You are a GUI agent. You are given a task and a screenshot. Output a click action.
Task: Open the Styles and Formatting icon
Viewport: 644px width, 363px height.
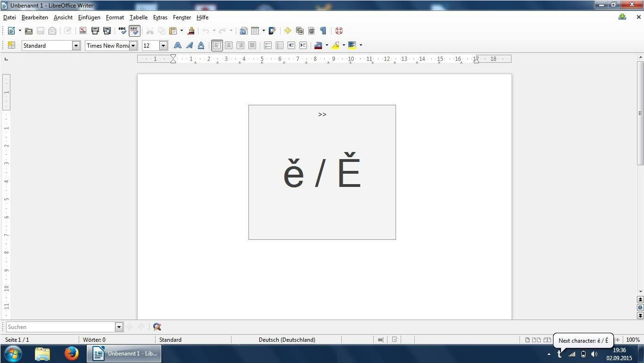[x=12, y=45]
